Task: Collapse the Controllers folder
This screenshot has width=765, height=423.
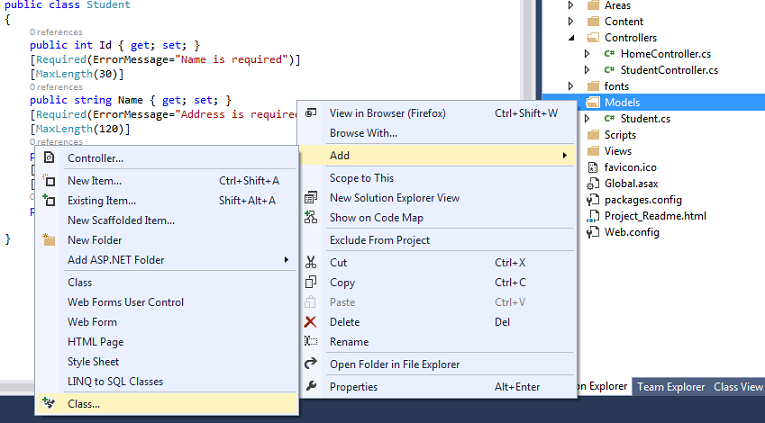Action: click(571, 38)
